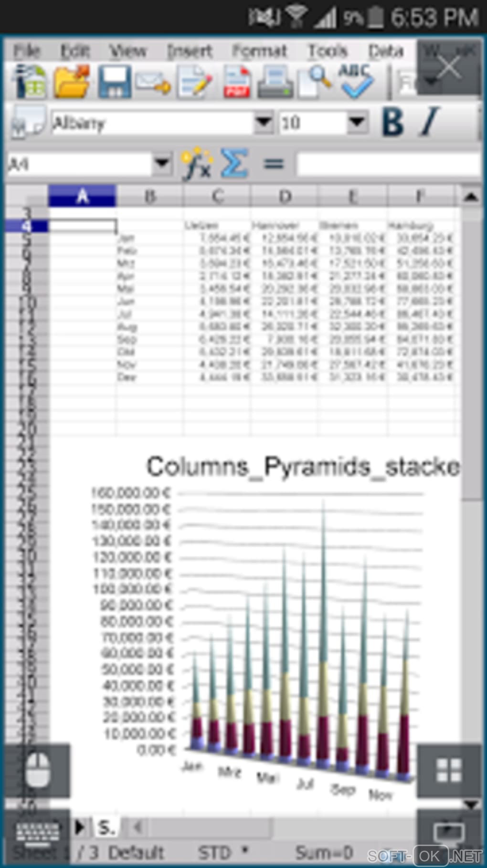
Task: Open the View menu
Action: click(x=127, y=51)
